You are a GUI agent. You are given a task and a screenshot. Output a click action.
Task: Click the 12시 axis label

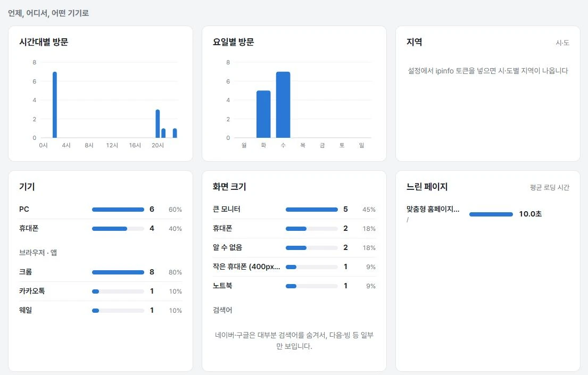pos(112,145)
